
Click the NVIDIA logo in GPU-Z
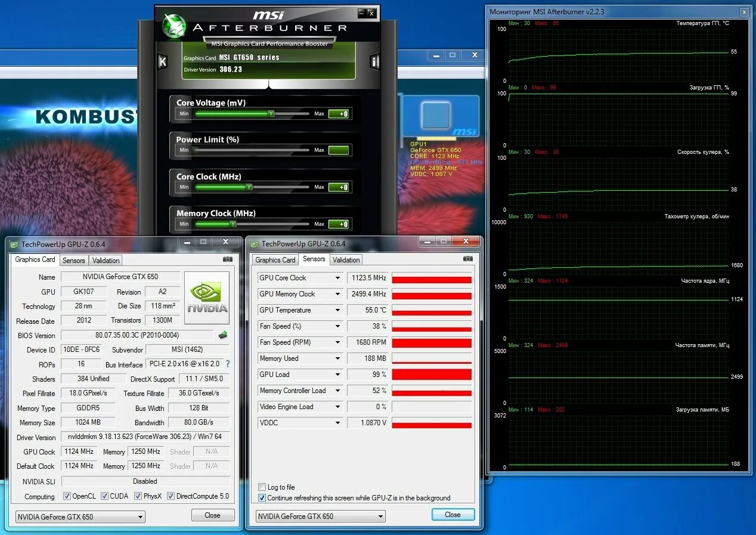click(207, 298)
